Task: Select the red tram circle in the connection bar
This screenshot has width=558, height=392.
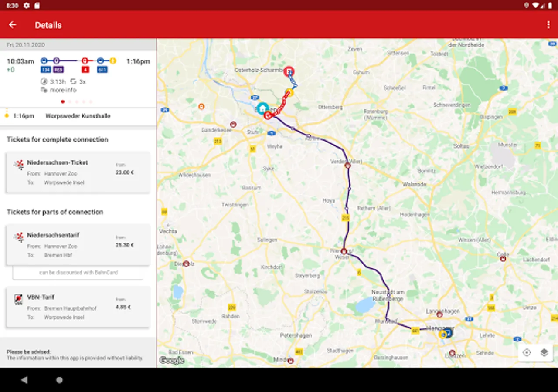Action: click(85, 61)
